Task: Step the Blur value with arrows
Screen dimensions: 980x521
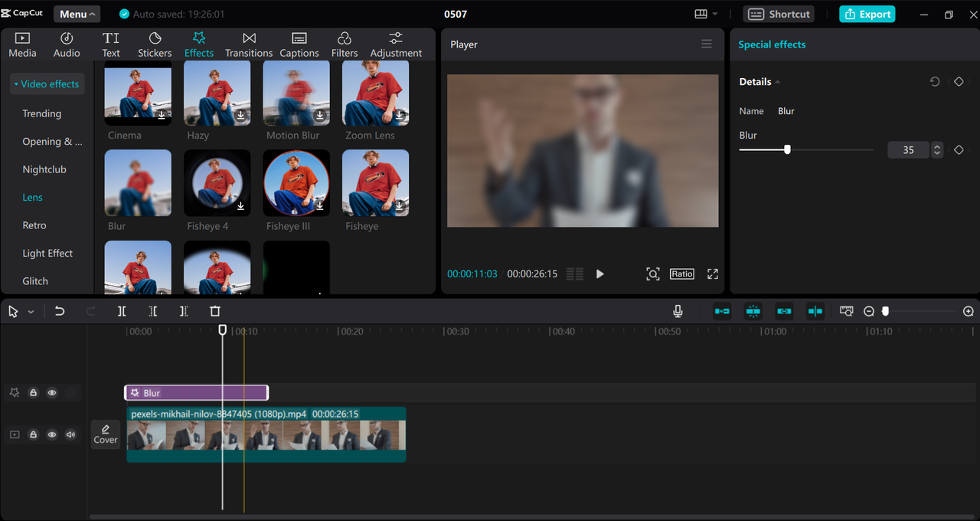Action: click(937, 150)
